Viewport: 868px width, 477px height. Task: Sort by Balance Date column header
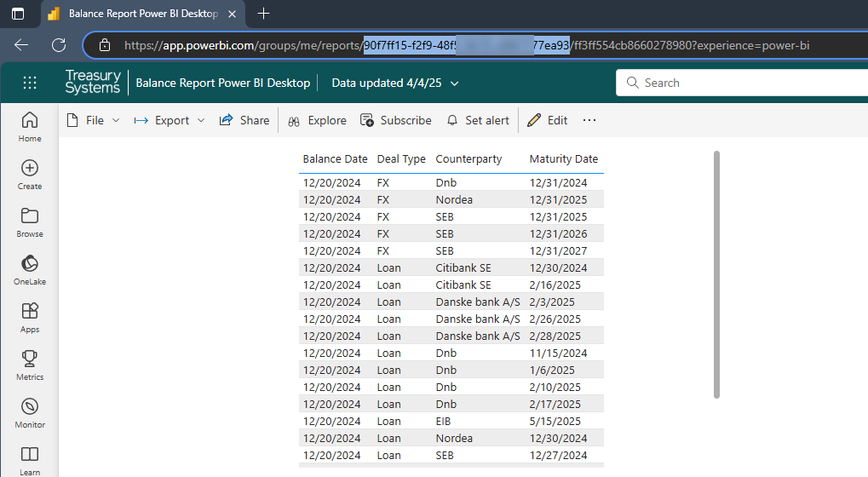pos(335,158)
